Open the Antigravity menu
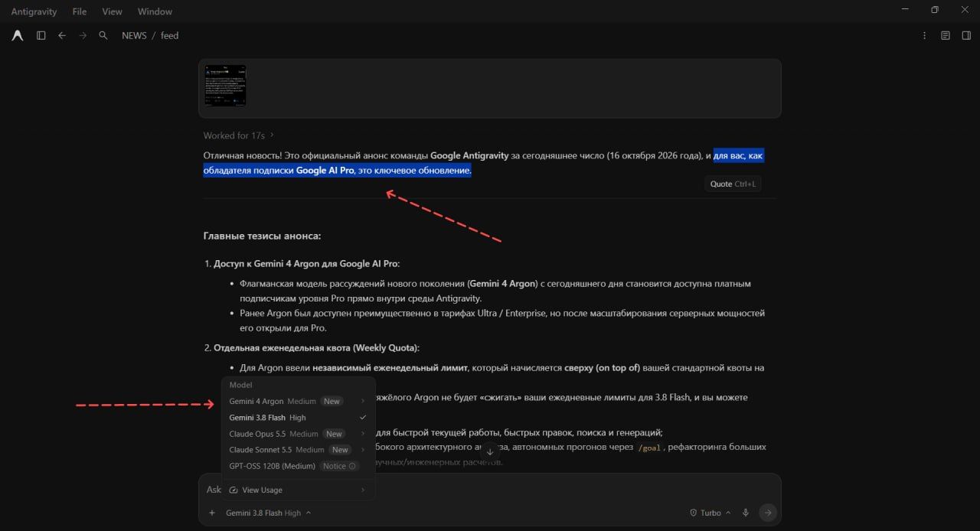The height and width of the screenshot is (531, 980). coord(33,11)
